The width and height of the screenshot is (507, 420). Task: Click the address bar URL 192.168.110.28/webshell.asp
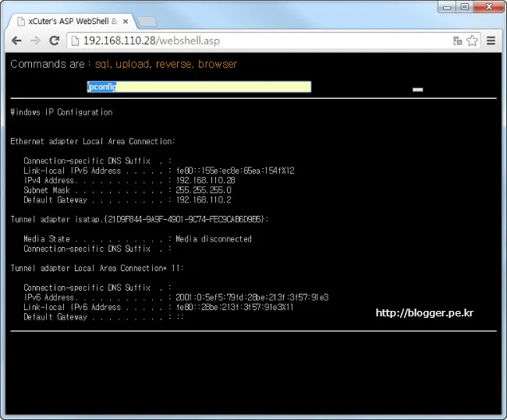156,41
